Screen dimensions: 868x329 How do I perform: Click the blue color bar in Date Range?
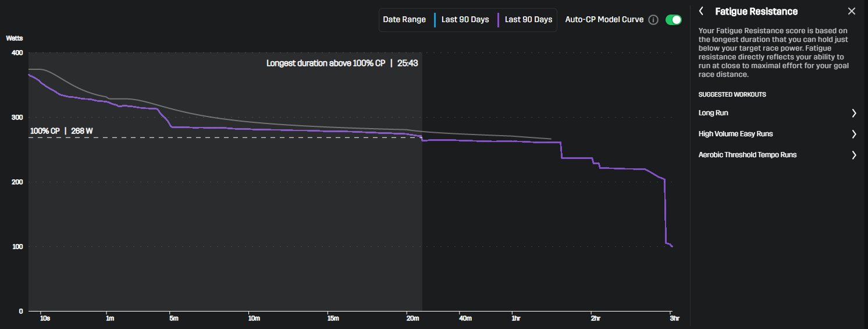pos(435,20)
